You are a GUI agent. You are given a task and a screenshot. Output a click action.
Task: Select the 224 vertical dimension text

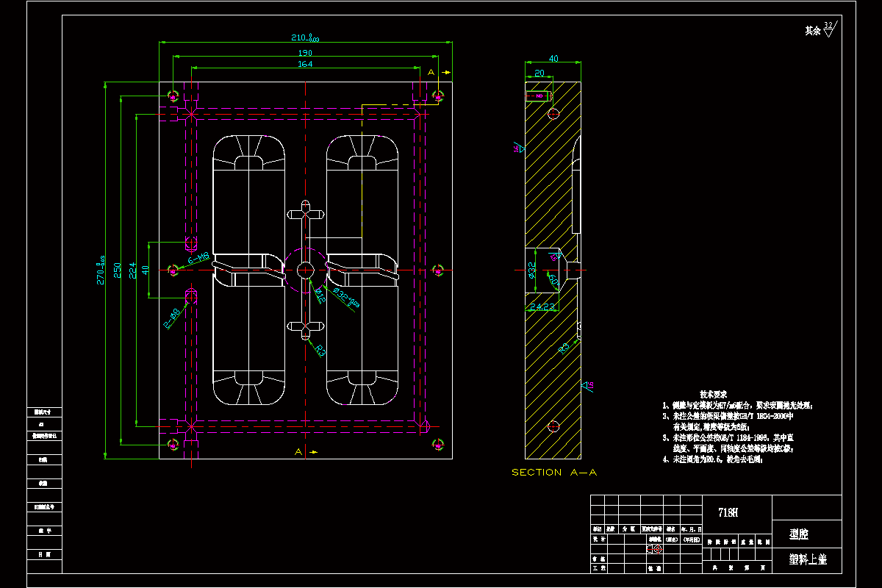132,271
